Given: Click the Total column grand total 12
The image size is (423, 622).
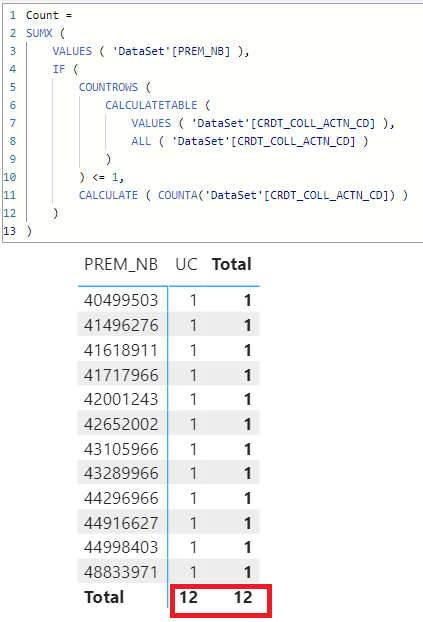Looking at the screenshot, I should point(243,597).
